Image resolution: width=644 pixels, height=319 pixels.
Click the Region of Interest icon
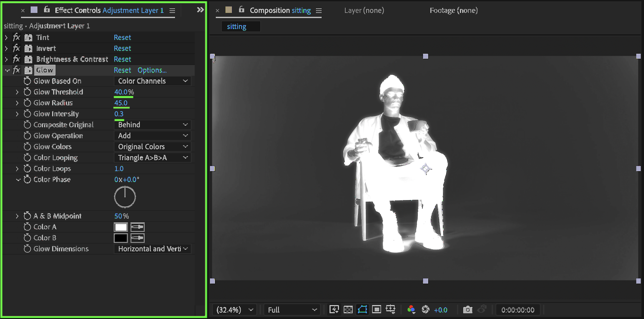pos(376,310)
